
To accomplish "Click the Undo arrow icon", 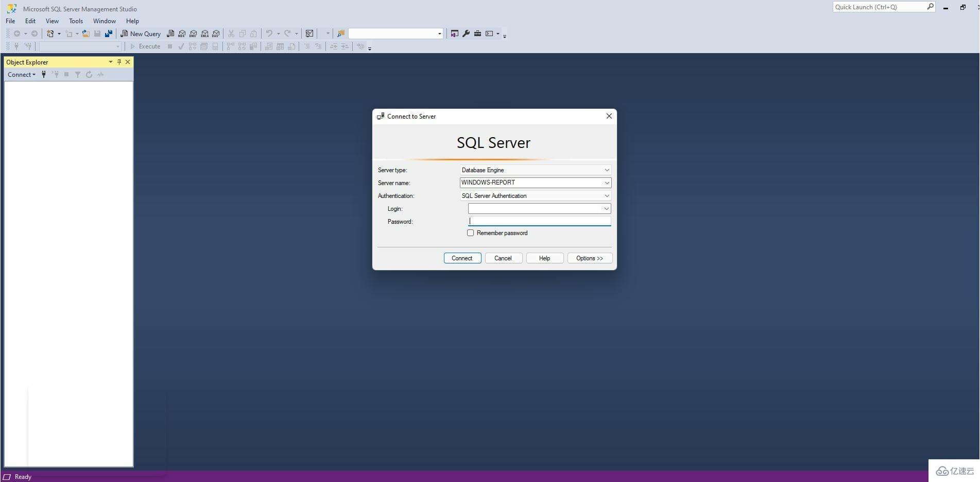I will [269, 34].
